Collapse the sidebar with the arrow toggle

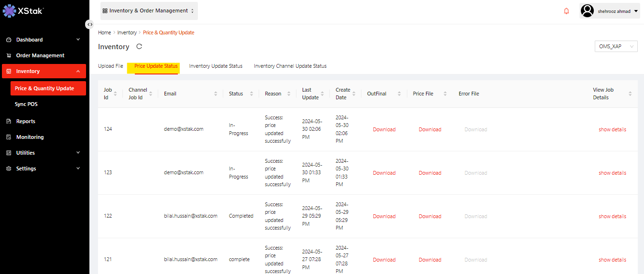tap(89, 24)
